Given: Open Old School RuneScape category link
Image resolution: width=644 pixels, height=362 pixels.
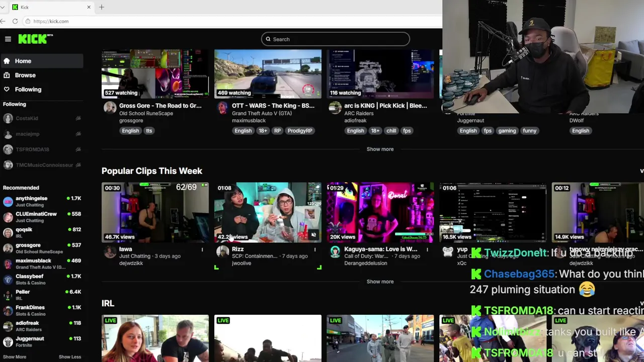Looking at the screenshot, I should pos(146,114).
